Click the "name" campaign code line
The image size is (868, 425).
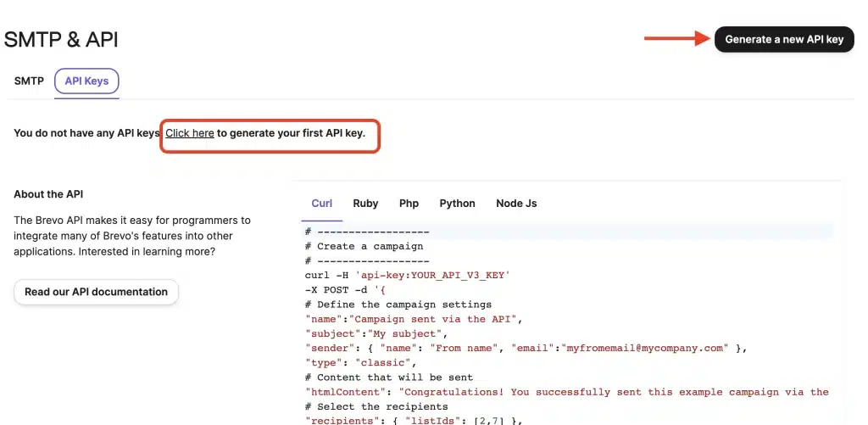coord(414,319)
